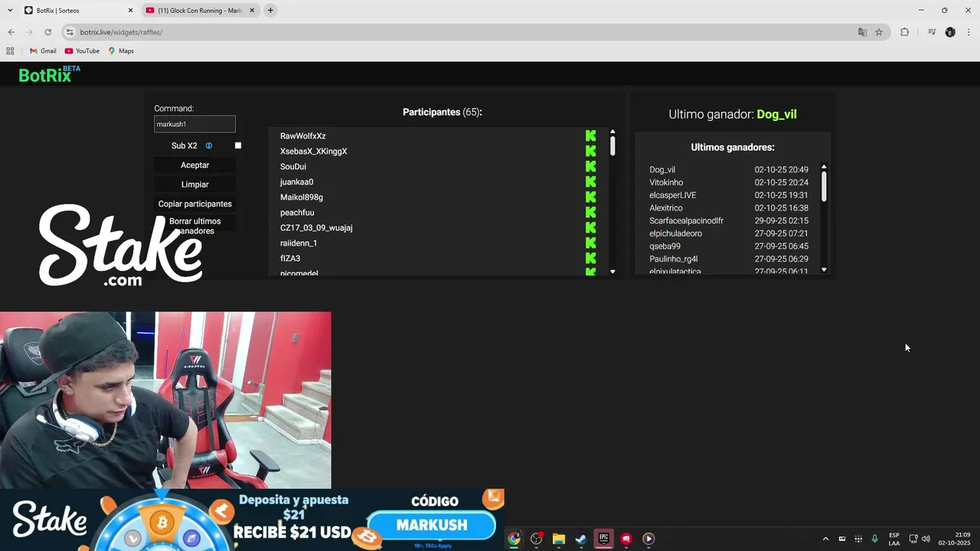Click the Kick icon beside fIZA3
Image resolution: width=980 pixels, height=551 pixels.
[x=590, y=258]
